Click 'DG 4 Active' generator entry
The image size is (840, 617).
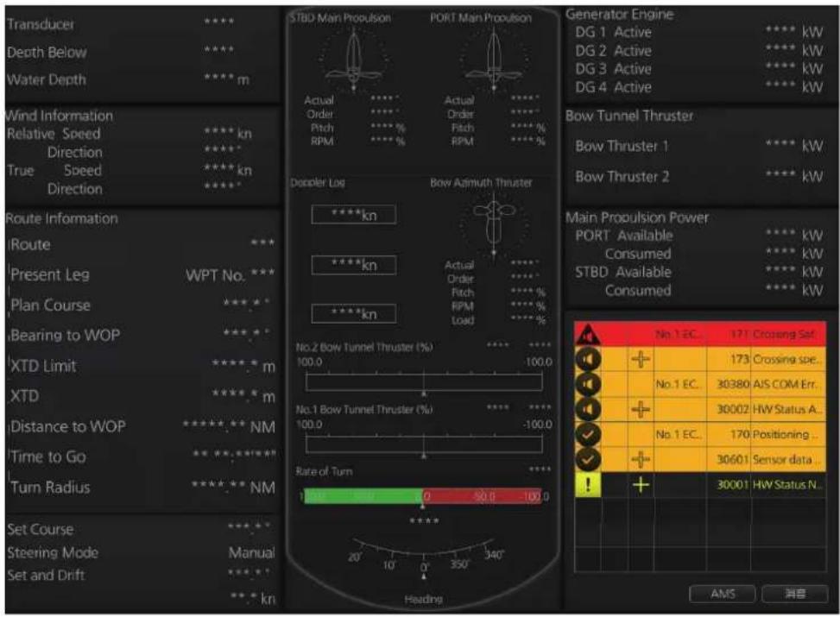tap(614, 87)
